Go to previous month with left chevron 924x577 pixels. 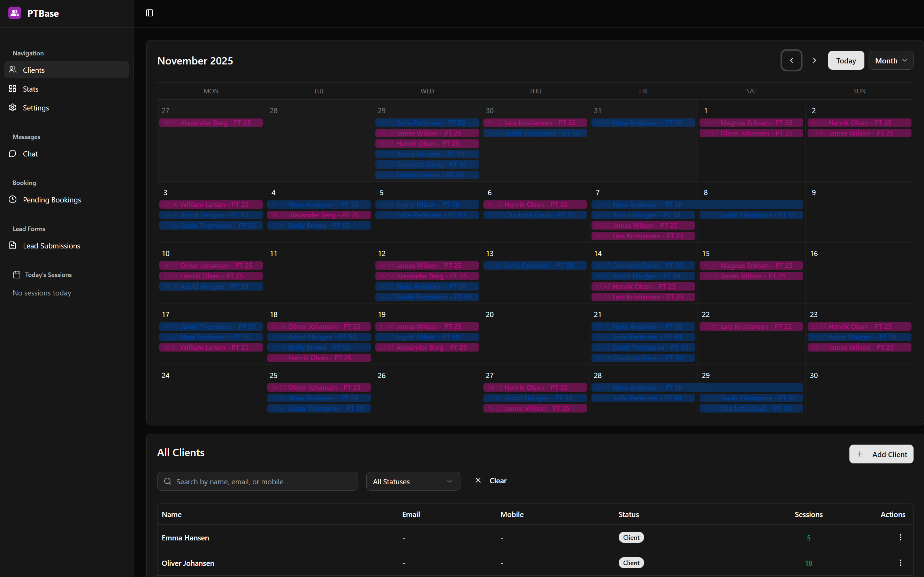click(791, 60)
